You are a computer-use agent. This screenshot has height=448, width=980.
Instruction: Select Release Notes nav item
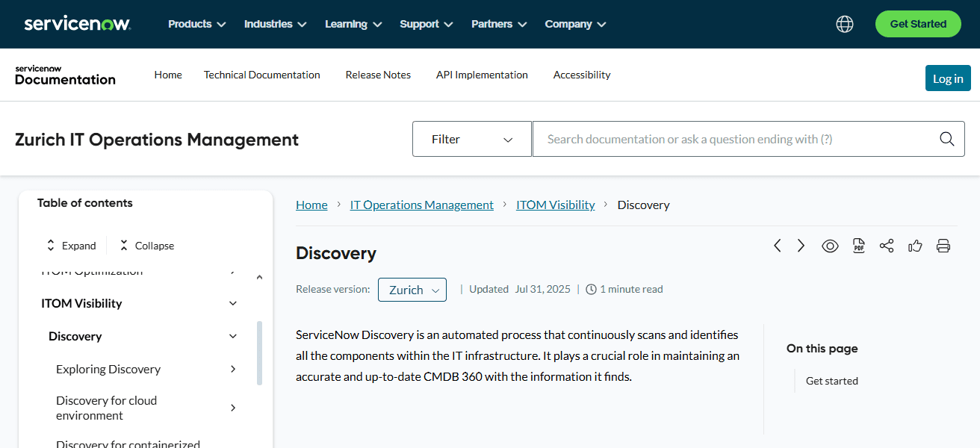(x=378, y=75)
